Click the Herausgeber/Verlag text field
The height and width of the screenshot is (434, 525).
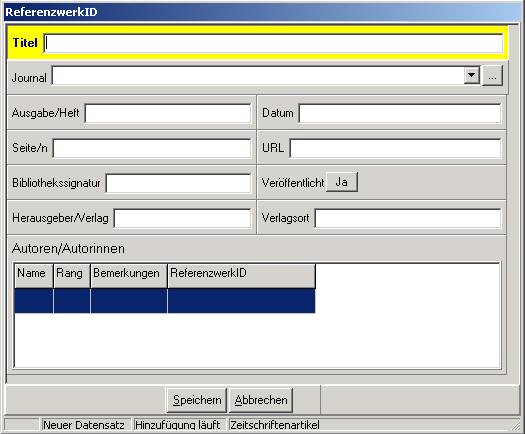click(x=182, y=218)
